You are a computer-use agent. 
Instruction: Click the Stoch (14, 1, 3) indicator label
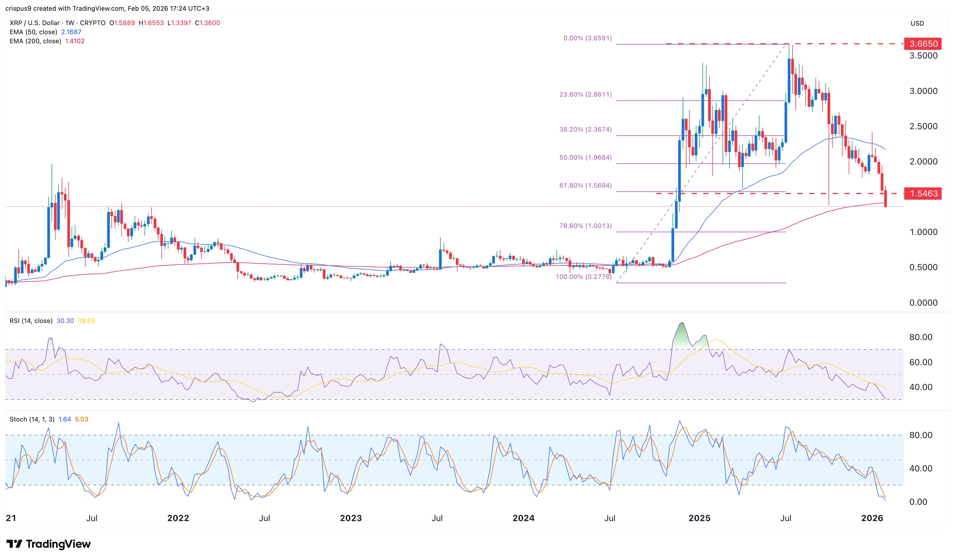32,419
